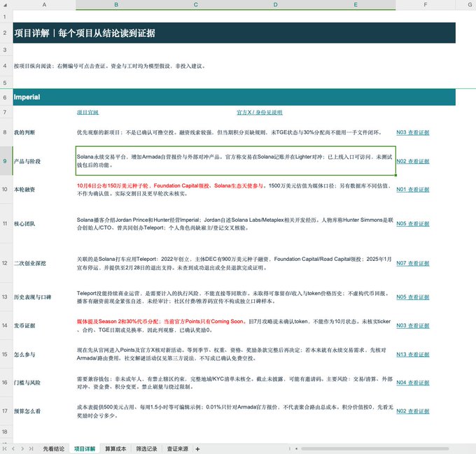Viewport: 476px width, 454px height.
Task: Click the horizontal scrollbar thumb
Action: tap(375, 449)
